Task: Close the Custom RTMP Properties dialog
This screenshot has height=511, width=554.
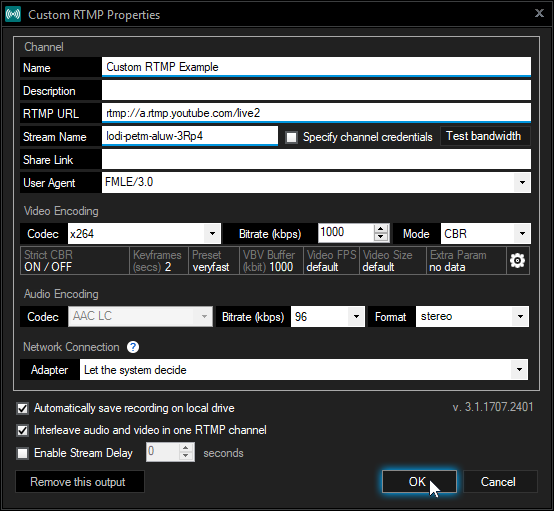Action: 539,13
